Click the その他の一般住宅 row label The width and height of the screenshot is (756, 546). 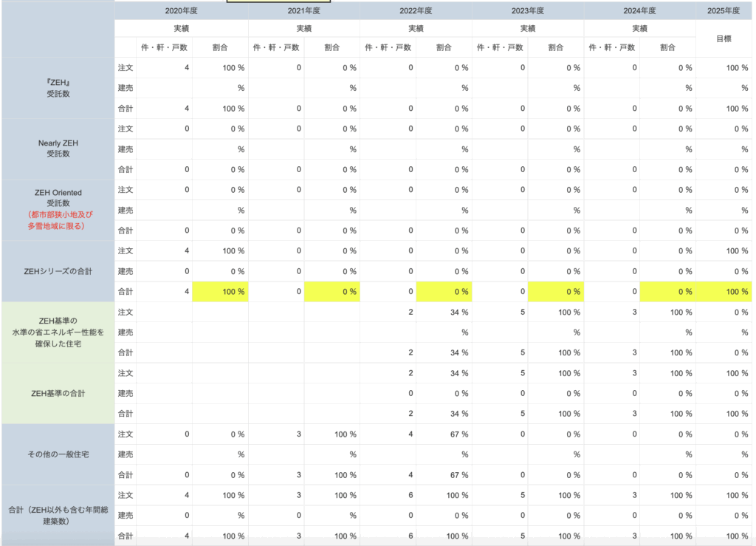click(x=58, y=454)
